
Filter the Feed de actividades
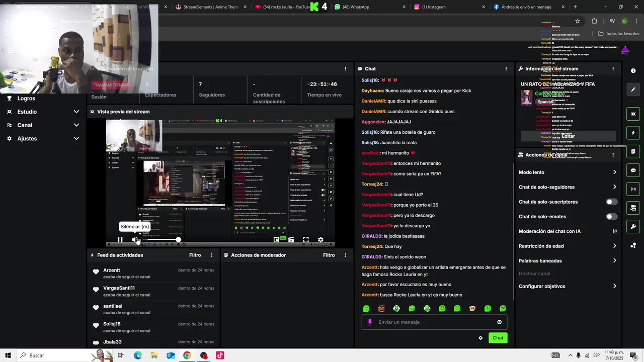pos(195,255)
